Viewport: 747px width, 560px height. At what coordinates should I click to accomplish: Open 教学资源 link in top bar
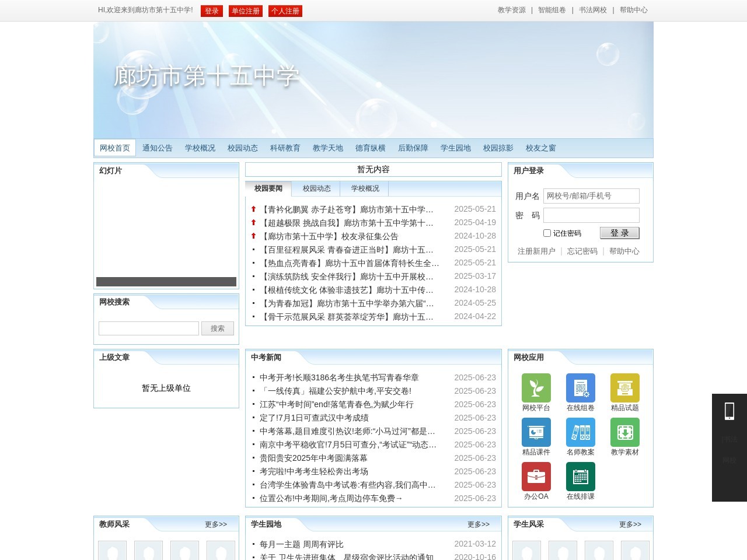pos(512,10)
